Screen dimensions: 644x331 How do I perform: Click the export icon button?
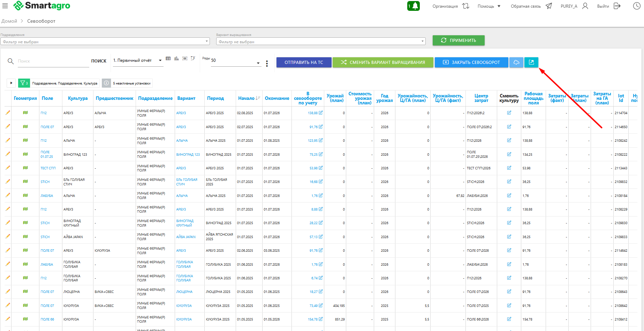click(531, 62)
